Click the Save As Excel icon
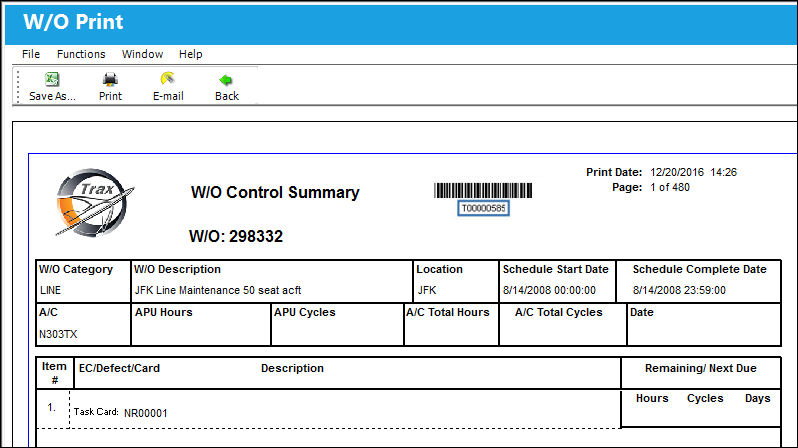The height and width of the screenshot is (448, 798). pos(52,79)
